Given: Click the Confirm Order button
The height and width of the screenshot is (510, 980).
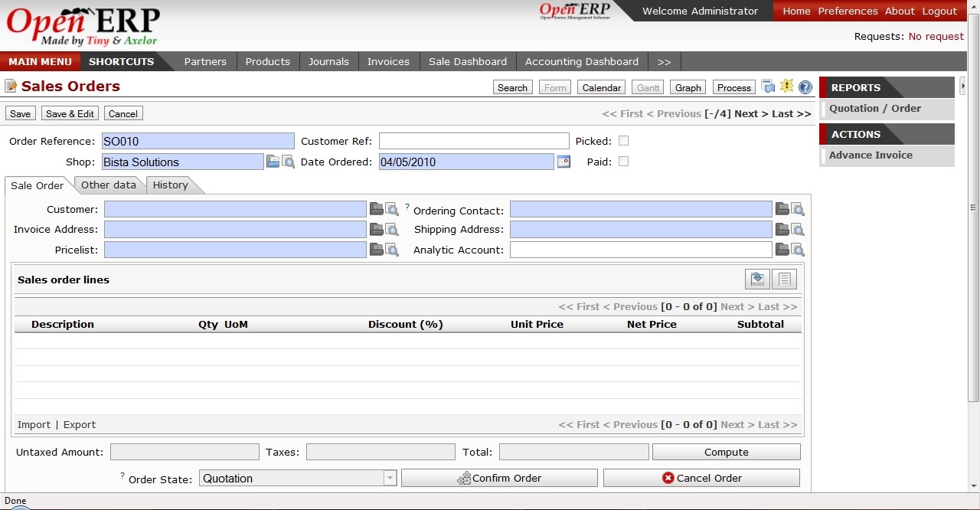Looking at the screenshot, I should click(x=499, y=477).
